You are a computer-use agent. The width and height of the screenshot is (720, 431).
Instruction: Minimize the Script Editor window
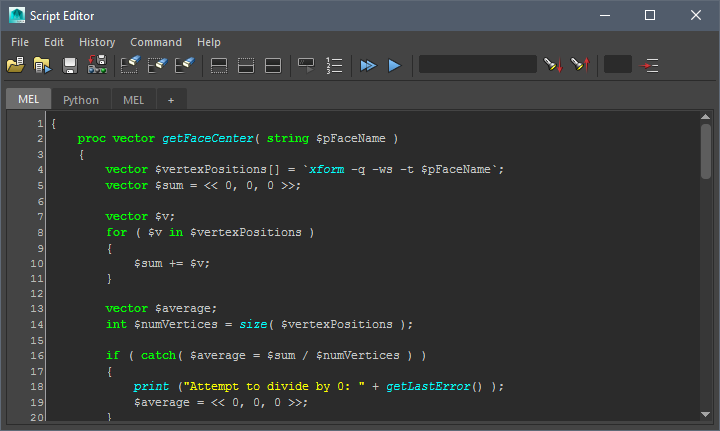pyautogui.click(x=605, y=15)
